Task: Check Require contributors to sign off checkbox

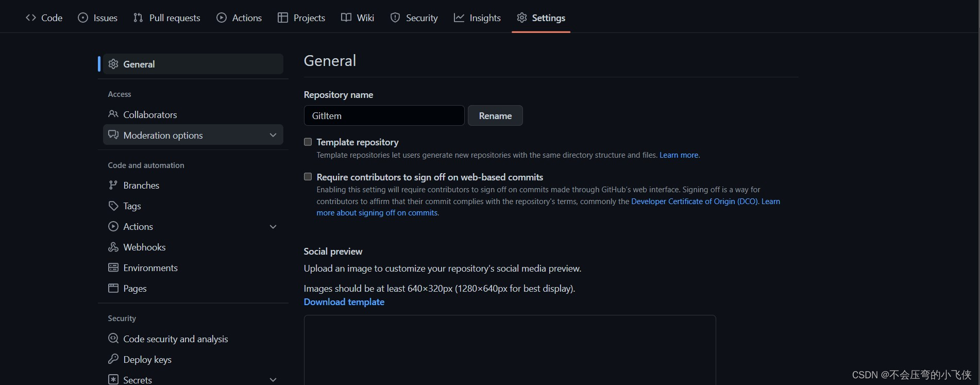Action: pyautogui.click(x=308, y=177)
